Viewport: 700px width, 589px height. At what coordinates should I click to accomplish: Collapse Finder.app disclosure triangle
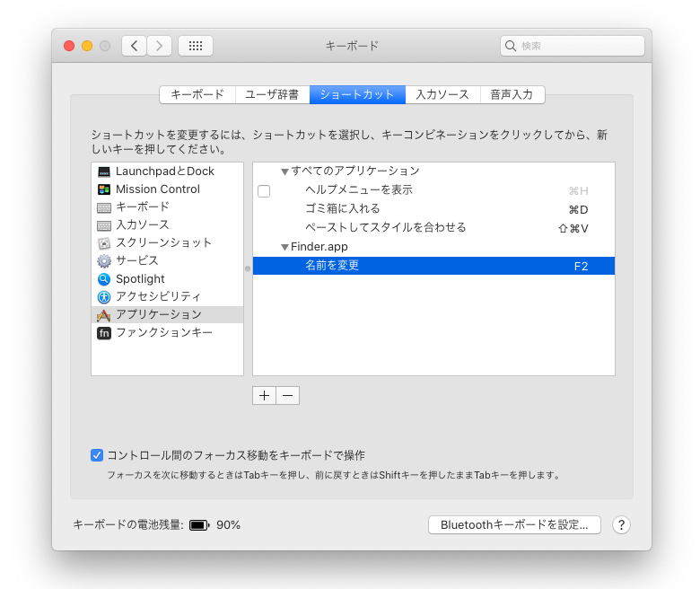284,248
